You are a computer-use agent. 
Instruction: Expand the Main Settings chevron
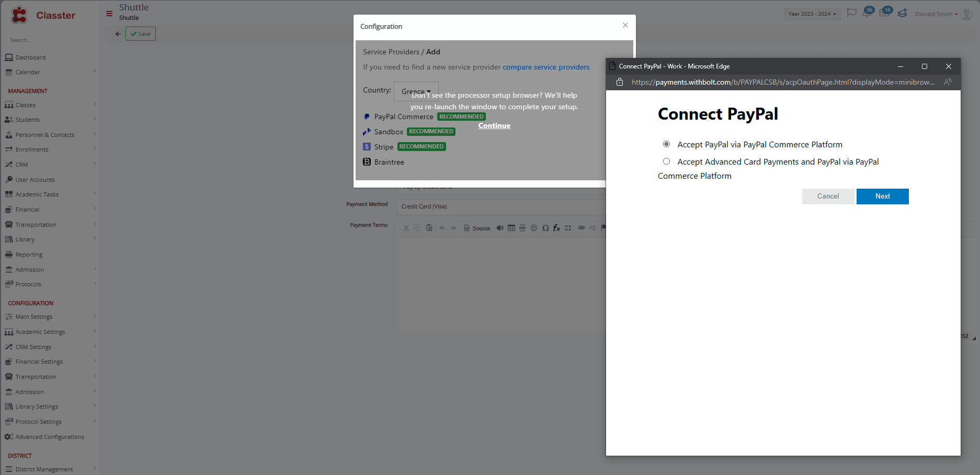95,316
